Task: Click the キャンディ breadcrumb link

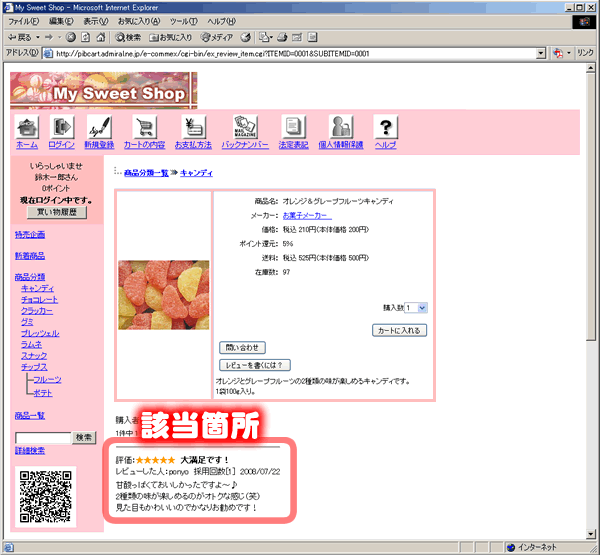Action: pos(196,173)
